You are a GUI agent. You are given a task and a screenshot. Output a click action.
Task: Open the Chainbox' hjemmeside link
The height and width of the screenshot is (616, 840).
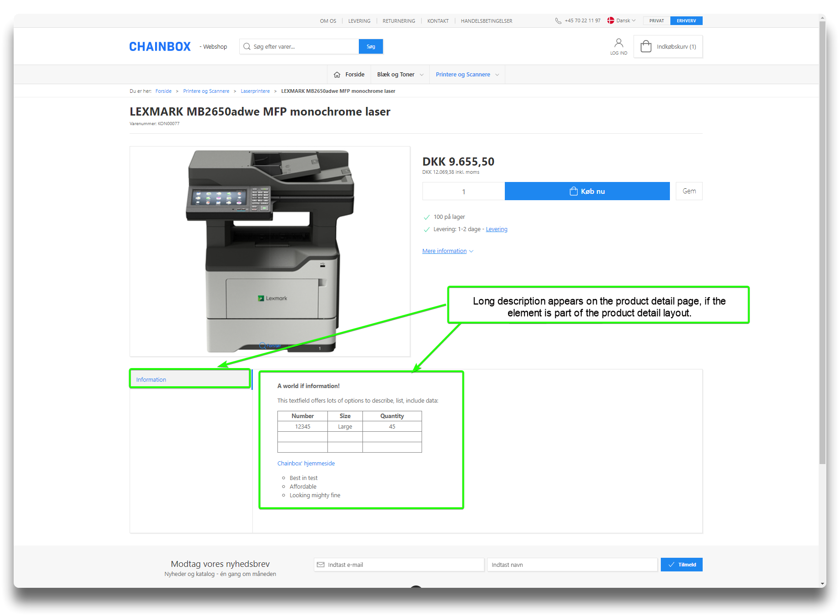306,464
